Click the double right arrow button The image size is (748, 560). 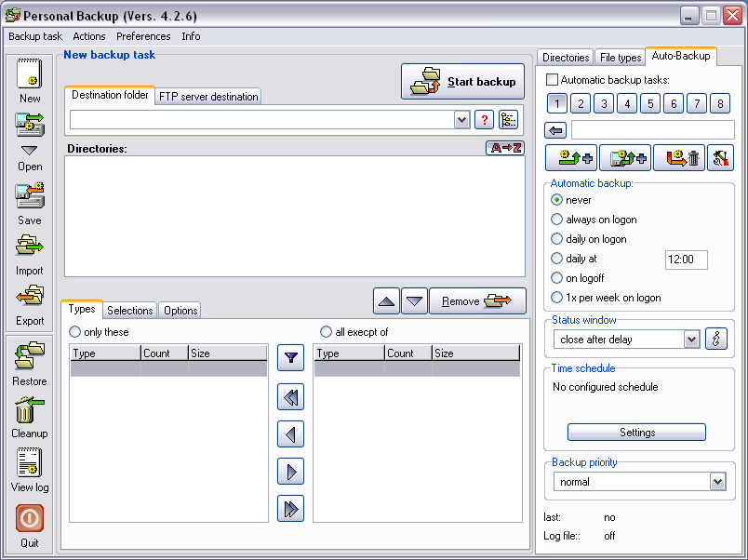point(290,509)
